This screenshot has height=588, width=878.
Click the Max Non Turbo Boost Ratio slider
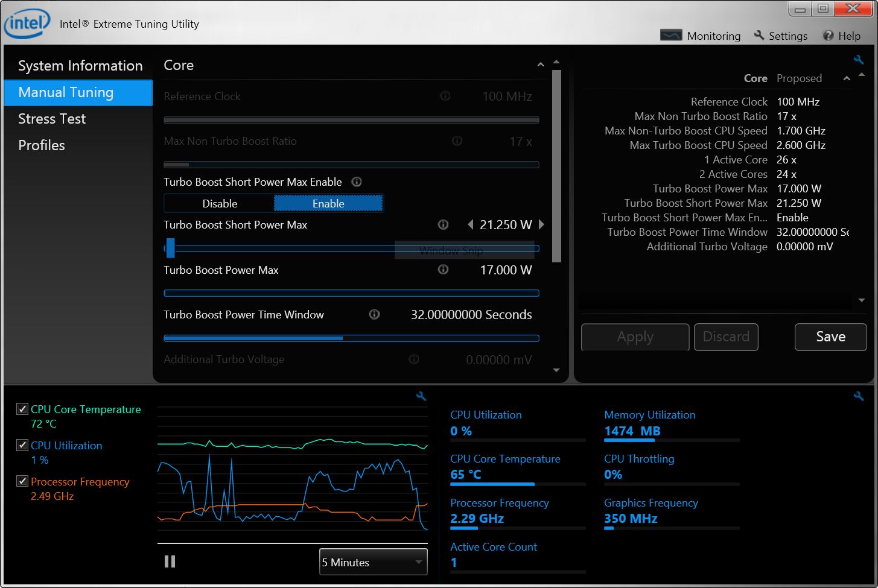[351, 164]
